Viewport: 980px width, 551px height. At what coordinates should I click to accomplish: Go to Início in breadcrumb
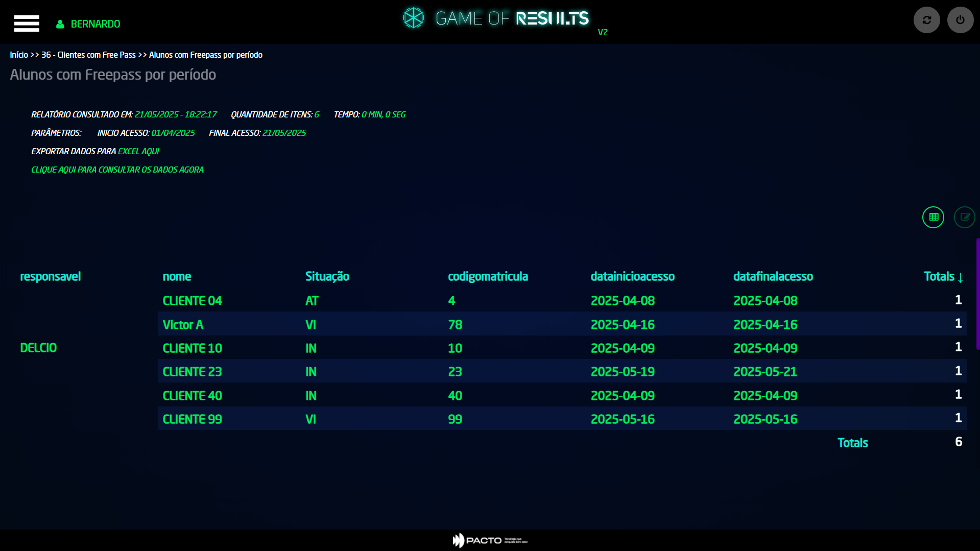coord(19,55)
